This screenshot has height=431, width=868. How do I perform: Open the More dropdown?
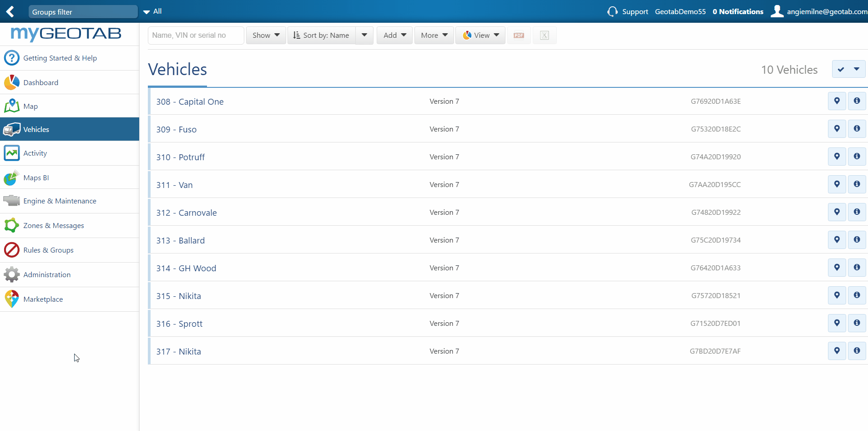click(x=434, y=35)
